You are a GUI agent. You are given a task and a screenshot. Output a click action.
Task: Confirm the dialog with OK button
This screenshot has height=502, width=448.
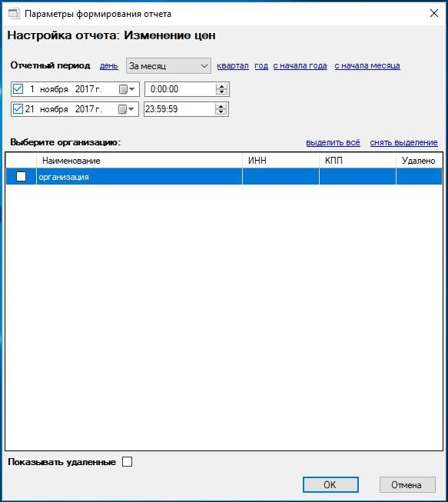point(330,485)
